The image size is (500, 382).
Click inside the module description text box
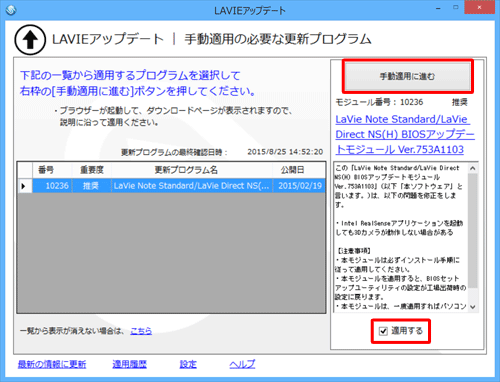click(400, 237)
